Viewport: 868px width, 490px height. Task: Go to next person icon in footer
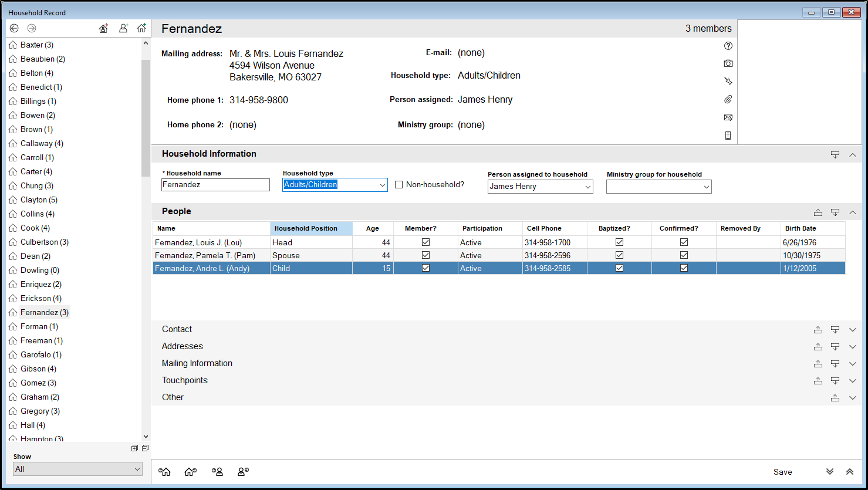(x=243, y=472)
